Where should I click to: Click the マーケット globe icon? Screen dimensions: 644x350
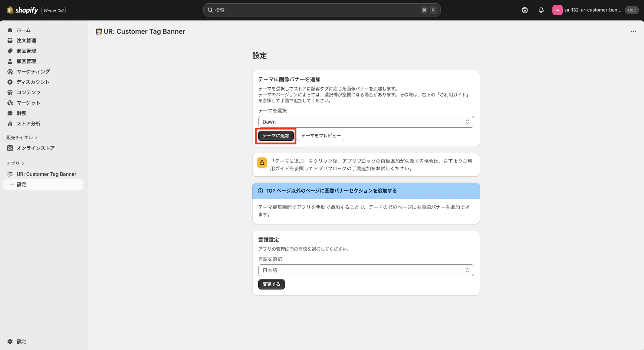click(10, 103)
